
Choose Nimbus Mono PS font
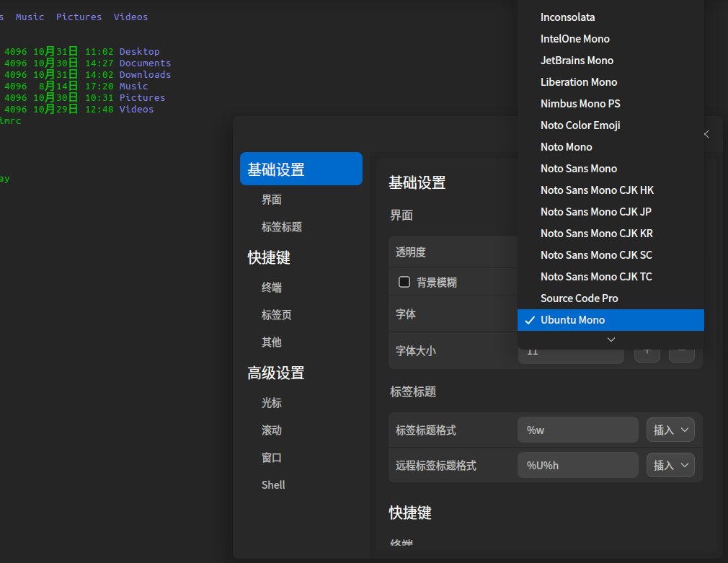click(x=611, y=104)
